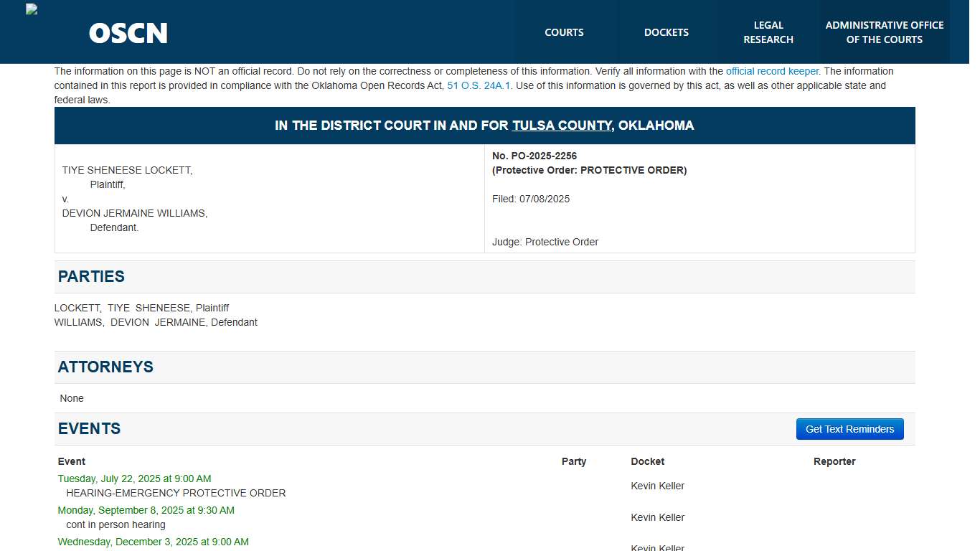Open the COURTS navigation menu
This screenshot has height=551, width=980.
click(564, 32)
